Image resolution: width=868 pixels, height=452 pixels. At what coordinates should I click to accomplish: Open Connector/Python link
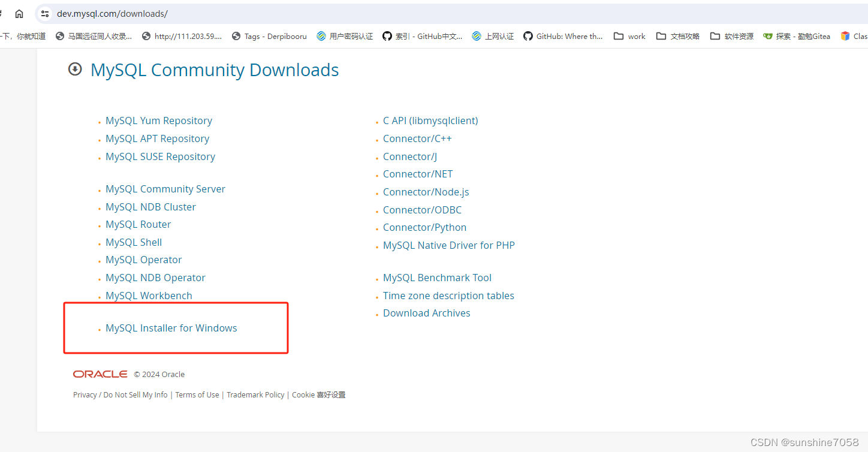[x=425, y=227]
